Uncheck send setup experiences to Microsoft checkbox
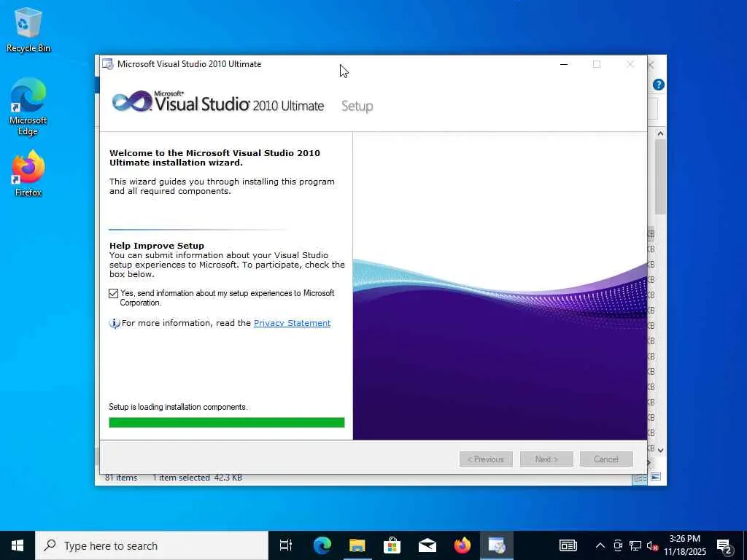The width and height of the screenshot is (747, 560). [x=113, y=293]
